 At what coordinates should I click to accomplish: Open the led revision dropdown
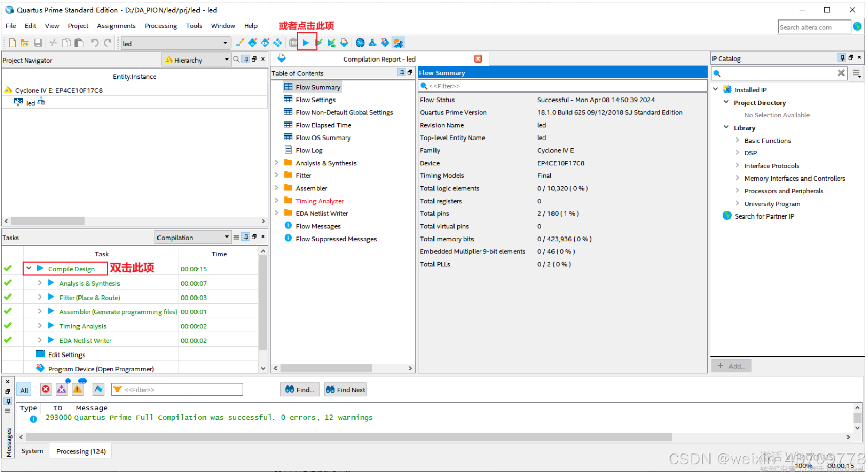click(175, 43)
